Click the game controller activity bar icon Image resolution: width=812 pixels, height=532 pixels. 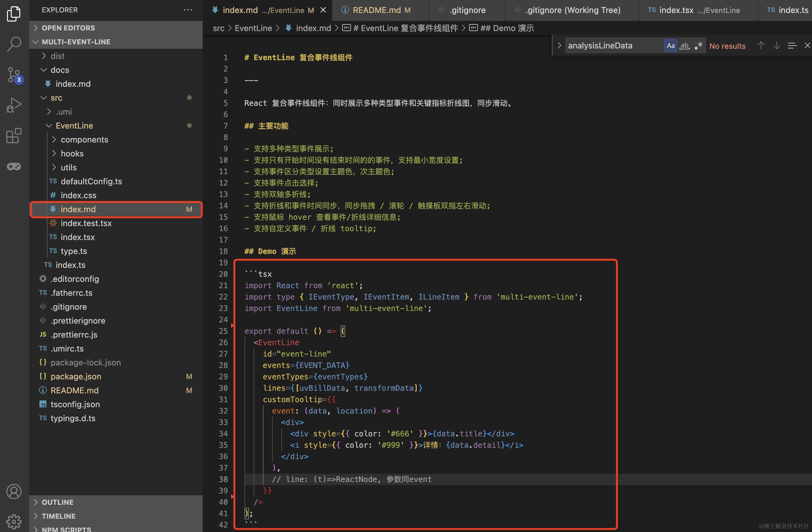(x=14, y=167)
